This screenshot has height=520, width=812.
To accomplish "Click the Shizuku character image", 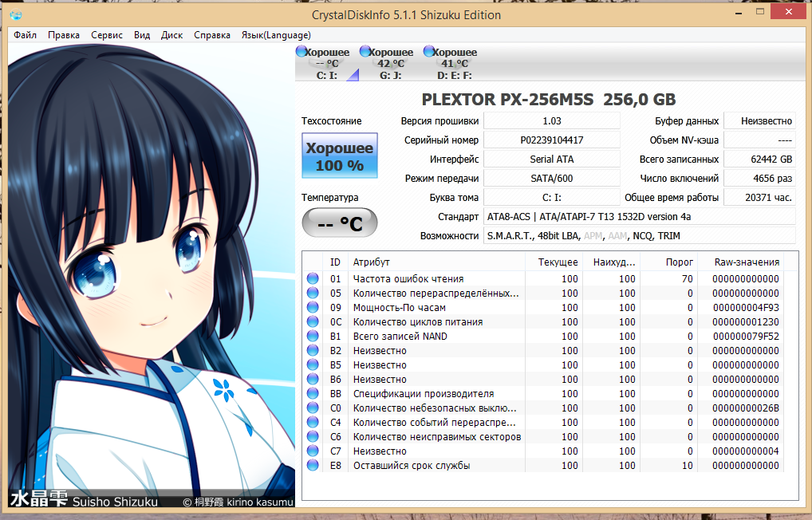I will [152, 275].
